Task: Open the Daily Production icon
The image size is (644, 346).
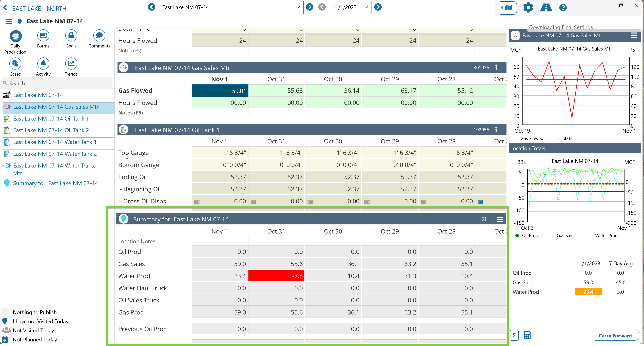Action: click(15, 36)
